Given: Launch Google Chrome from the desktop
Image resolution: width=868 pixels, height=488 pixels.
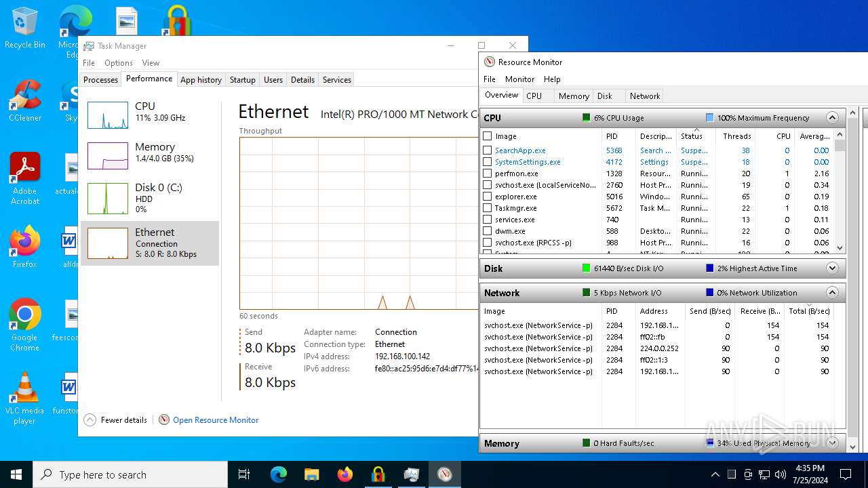Looking at the screenshot, I should coord(24,325).
